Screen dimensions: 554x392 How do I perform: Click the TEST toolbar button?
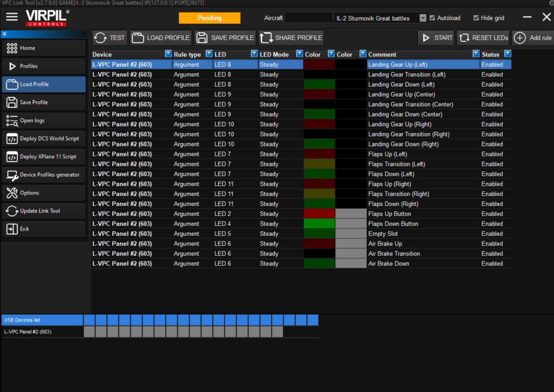(110, 38)
